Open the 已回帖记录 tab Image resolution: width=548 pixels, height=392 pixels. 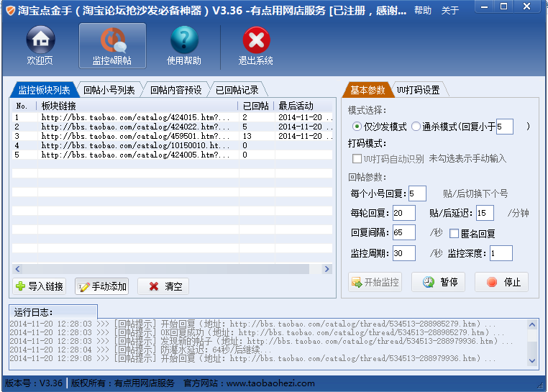(237, 90)
